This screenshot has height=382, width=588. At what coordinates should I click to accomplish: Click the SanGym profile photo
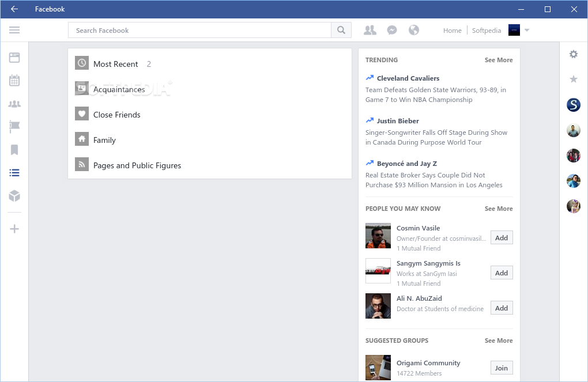[x=378, y=271]
